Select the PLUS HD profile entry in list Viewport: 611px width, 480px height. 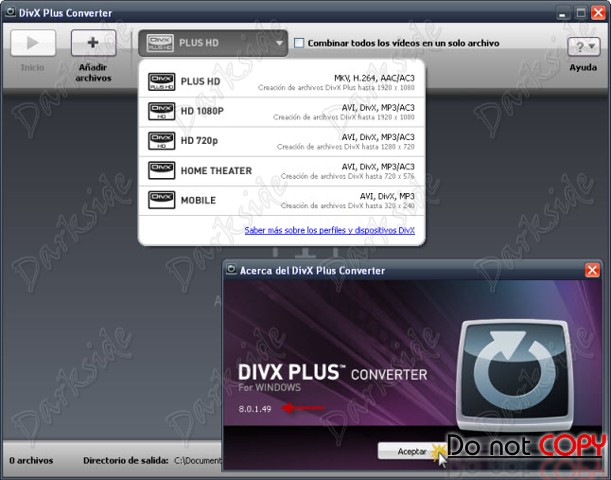(281, 82)
